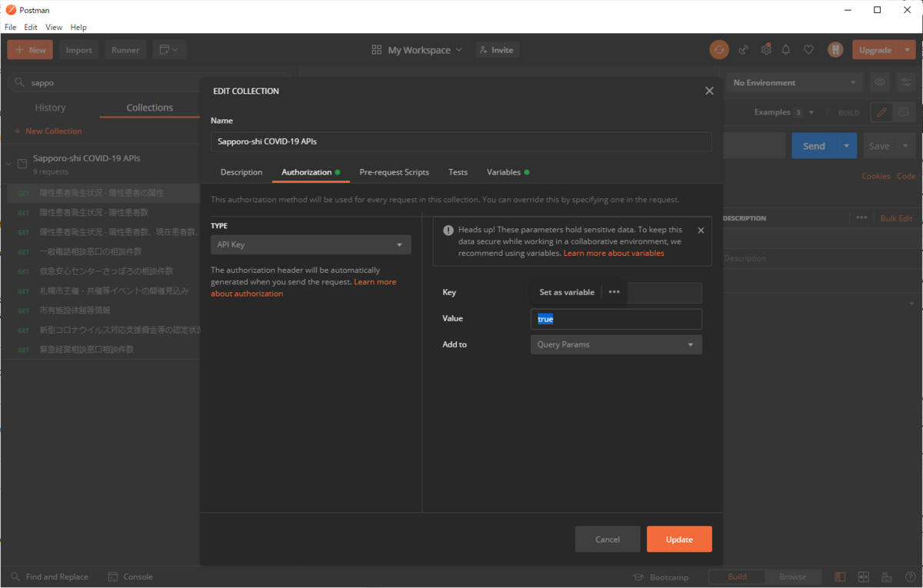Click the Import button
Image resolution: width=923 pixels, height=588 pixels.
(x=78, y=50)
